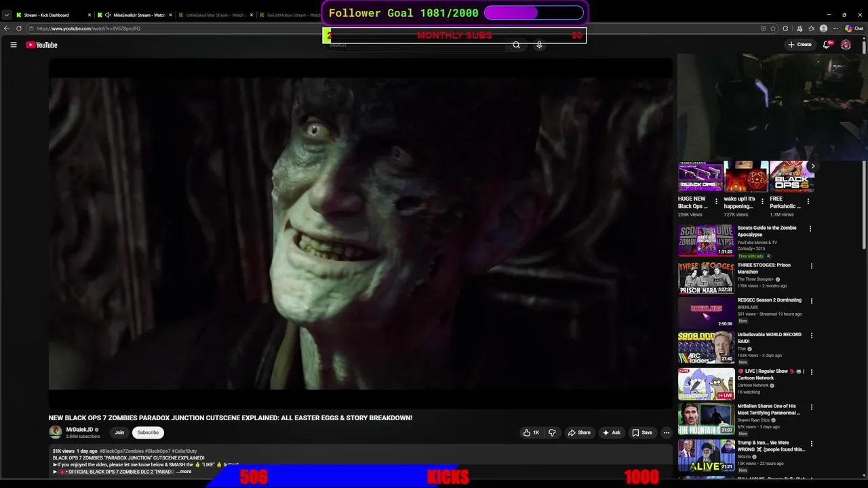Image resolution: width=868 pixels, height=488 pixels.
Task: Join the MrDalekJD channel membership
Action: coord(119,432)
